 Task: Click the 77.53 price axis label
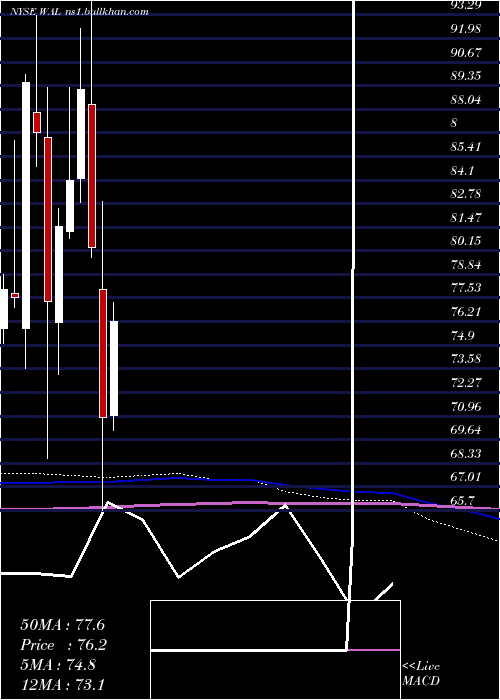[466, 288]
